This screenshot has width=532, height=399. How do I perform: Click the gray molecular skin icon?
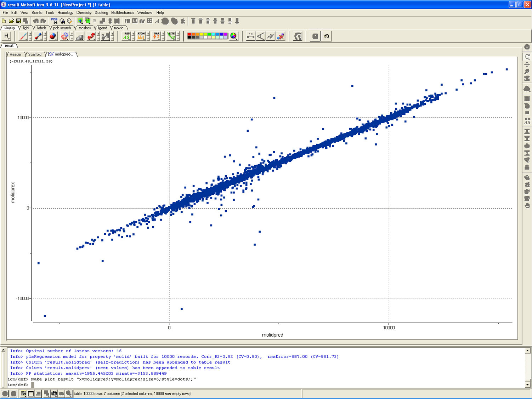tap(80, 36)
